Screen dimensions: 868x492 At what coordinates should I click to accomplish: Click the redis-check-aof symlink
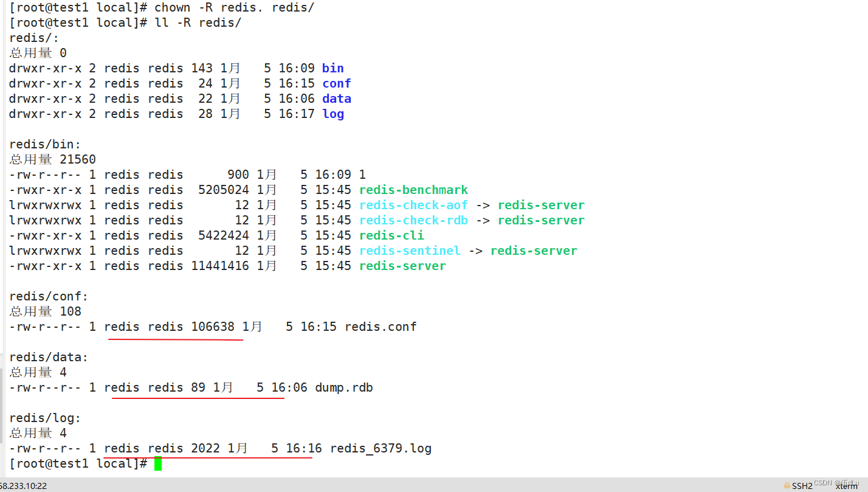[413, 205]
